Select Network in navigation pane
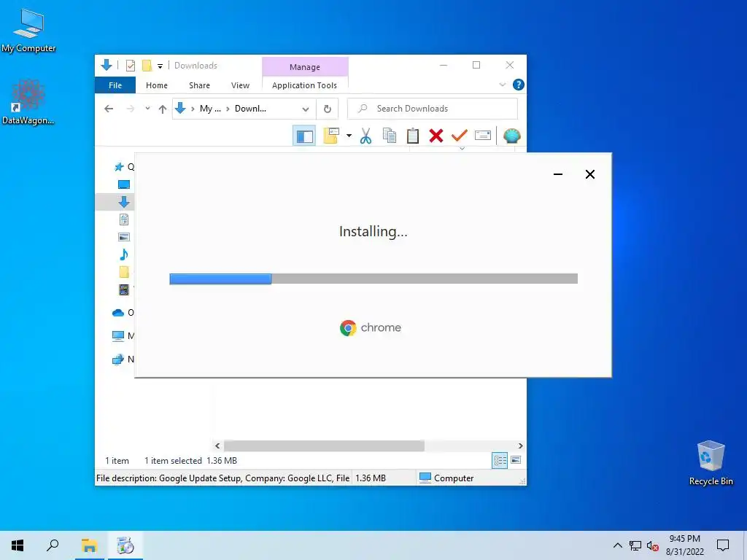This screenshot has height=560, width=747. coord(118,359)
